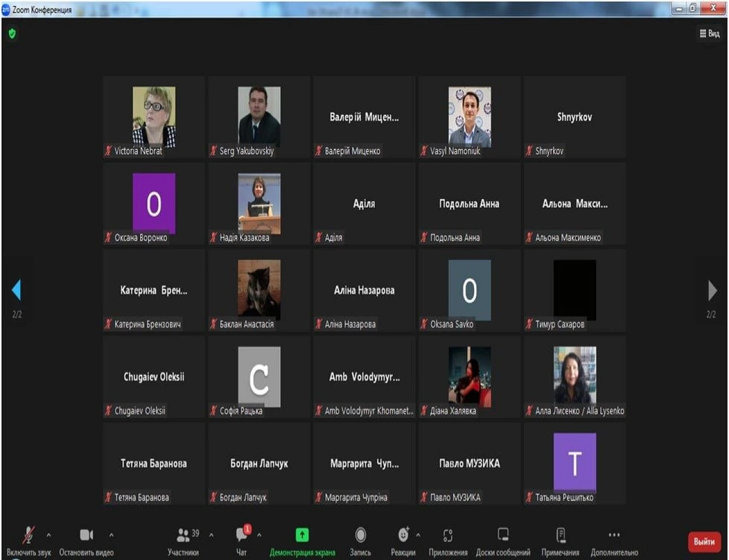
Task: Open Доски сообщений whiteboards icon
Action: tap(503, 535)
